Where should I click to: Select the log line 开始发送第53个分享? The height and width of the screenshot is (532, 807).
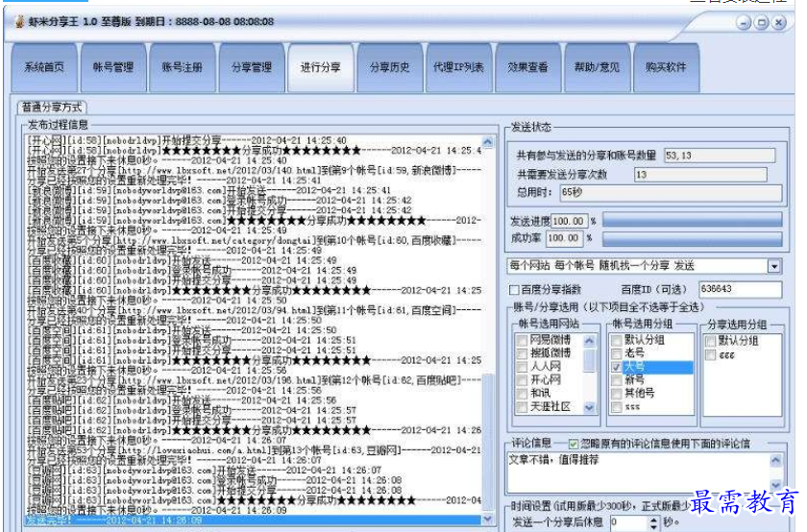tap(254, 450)
